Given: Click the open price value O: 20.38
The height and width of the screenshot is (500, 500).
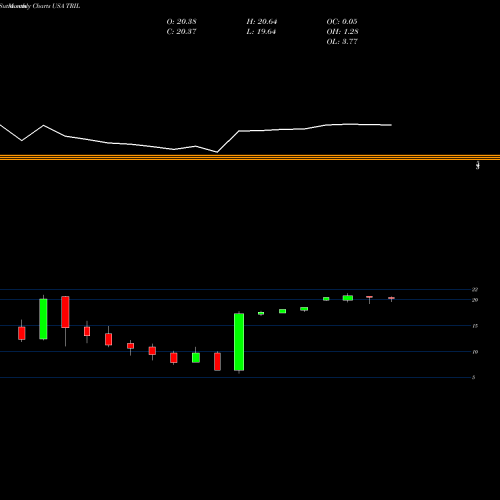Looking at the screenshot, I should (x=181, y=22).
